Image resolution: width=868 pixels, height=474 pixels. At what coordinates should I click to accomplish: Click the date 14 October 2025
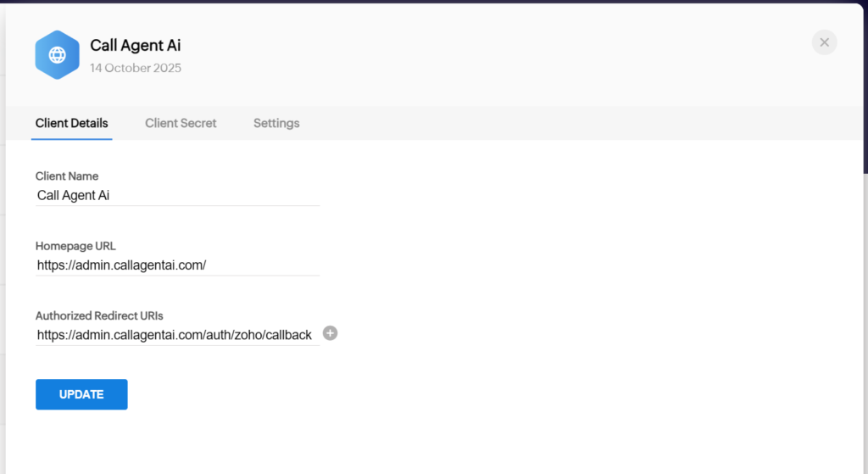pyautogui.click(x=136, y=68)
